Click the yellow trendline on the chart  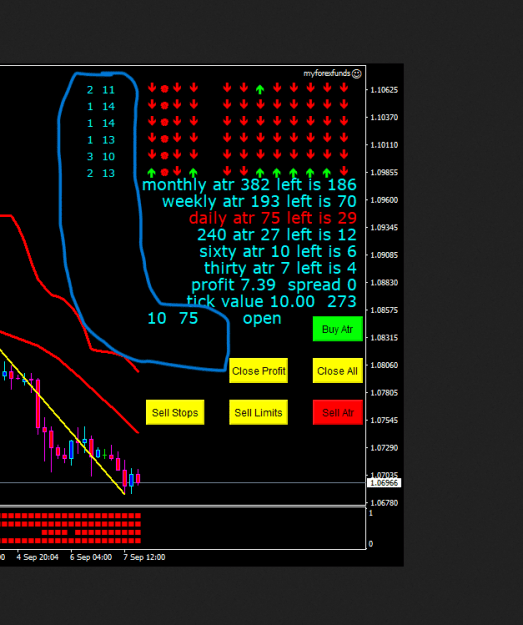pyautogui.click(x=62, y=421)
